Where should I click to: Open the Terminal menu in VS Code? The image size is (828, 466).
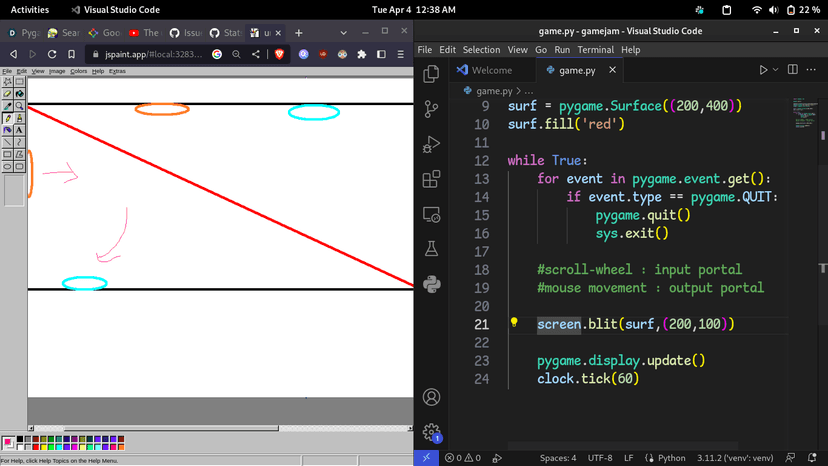pos(595,49)
